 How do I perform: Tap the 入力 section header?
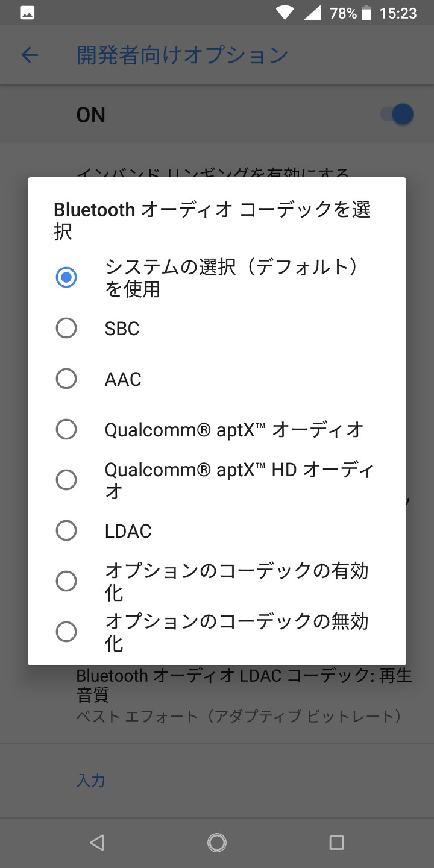click(x=91, y=781)
